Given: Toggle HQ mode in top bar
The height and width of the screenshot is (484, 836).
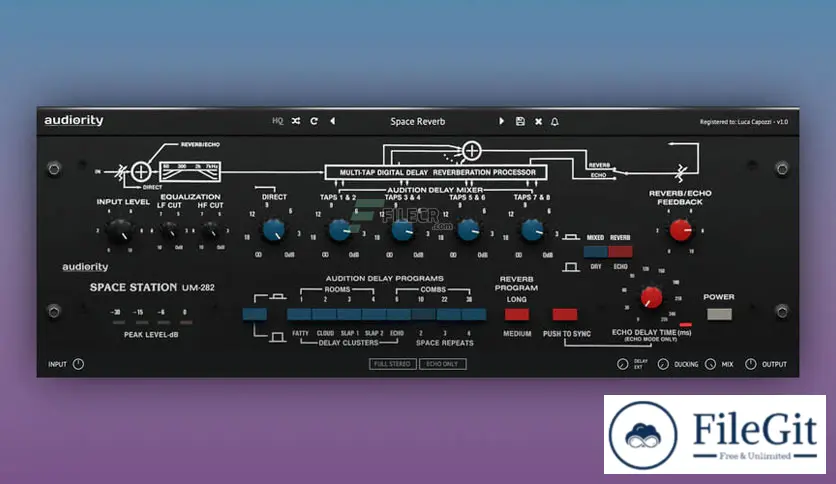Looking at the screenshot, I should [277, 121].
